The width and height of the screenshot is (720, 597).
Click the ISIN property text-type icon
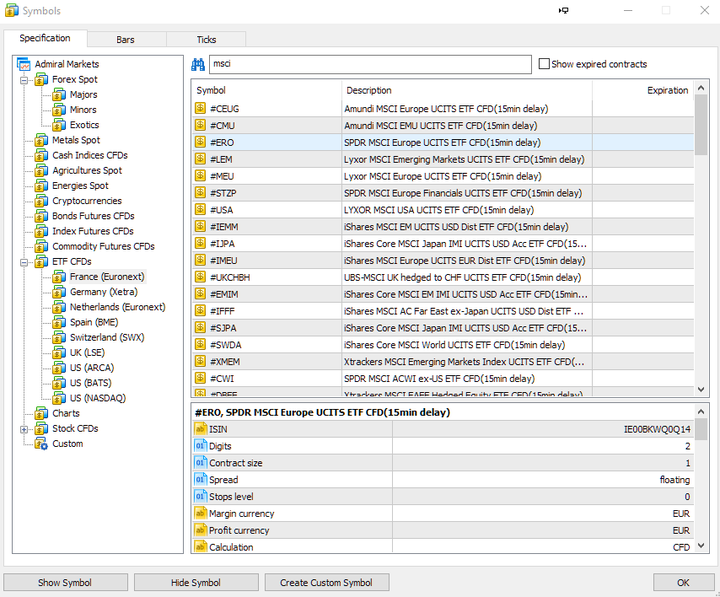[x=200, y=429]
